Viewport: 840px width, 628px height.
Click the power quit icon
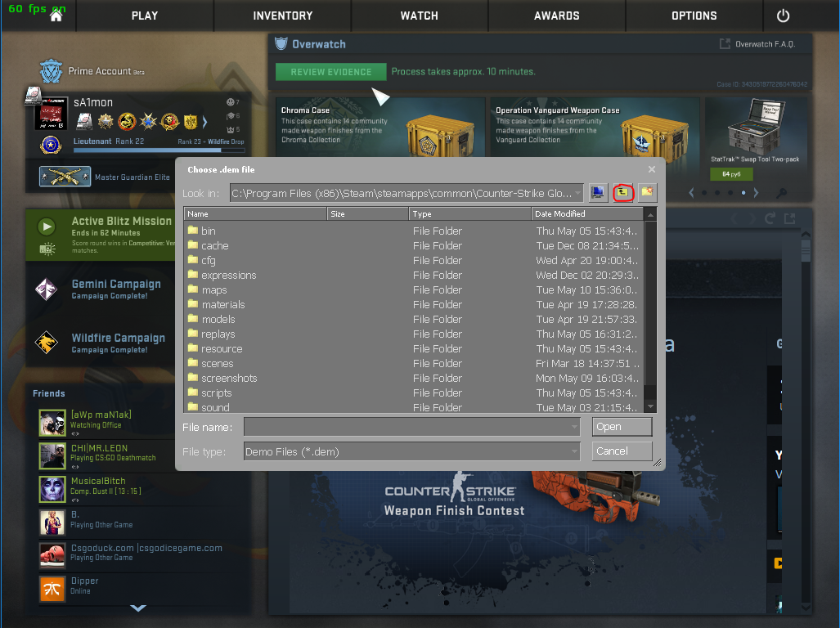pos(783,16)
